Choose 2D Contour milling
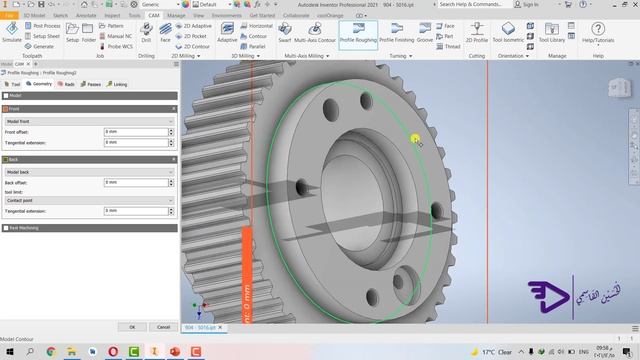Viewport: 640px width, 360px height. 193,47
